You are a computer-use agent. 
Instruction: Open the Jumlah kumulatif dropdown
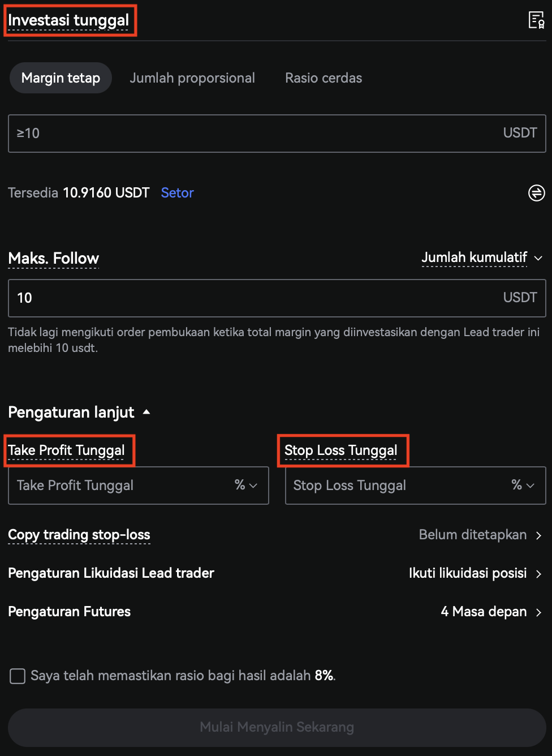point(482,258)
